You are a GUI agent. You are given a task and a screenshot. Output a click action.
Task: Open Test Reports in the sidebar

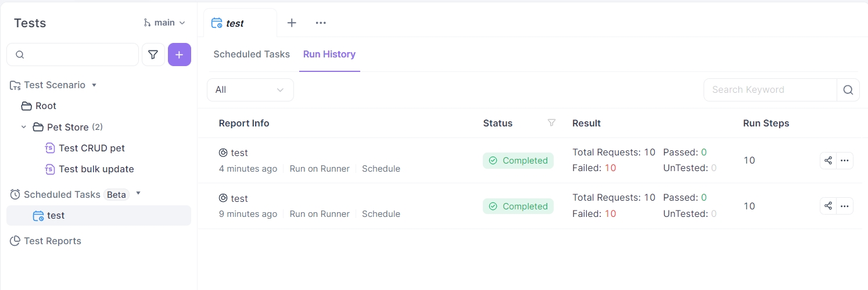(52, 241)
